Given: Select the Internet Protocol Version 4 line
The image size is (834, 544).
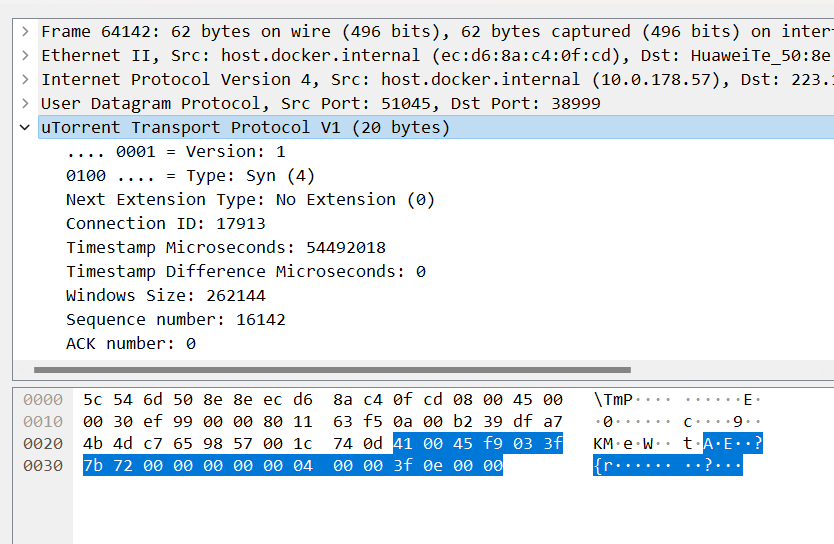Looking at the screenshot, I should pos(436,79).
